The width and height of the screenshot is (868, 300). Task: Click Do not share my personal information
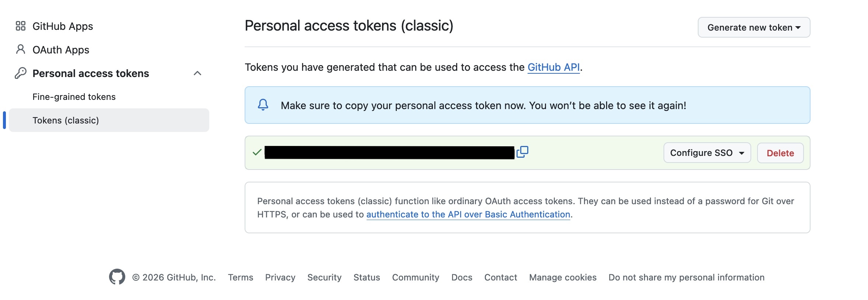click(x=686, y=277)
